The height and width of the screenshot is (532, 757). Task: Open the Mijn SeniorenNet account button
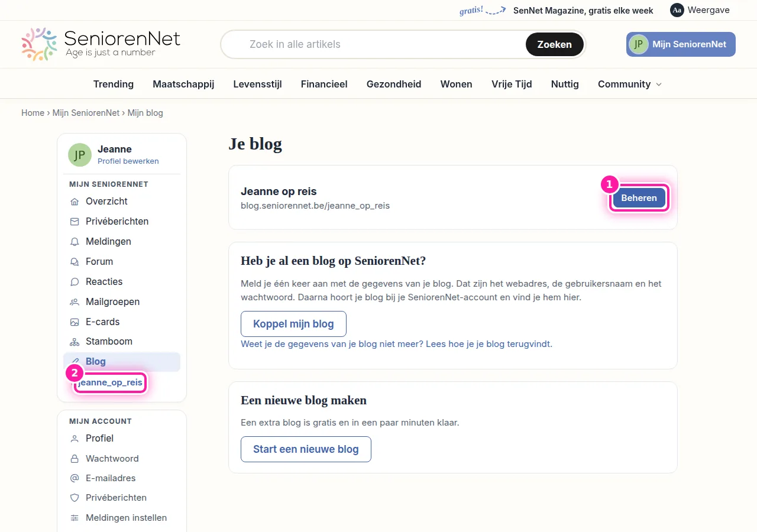pos(681,44)
